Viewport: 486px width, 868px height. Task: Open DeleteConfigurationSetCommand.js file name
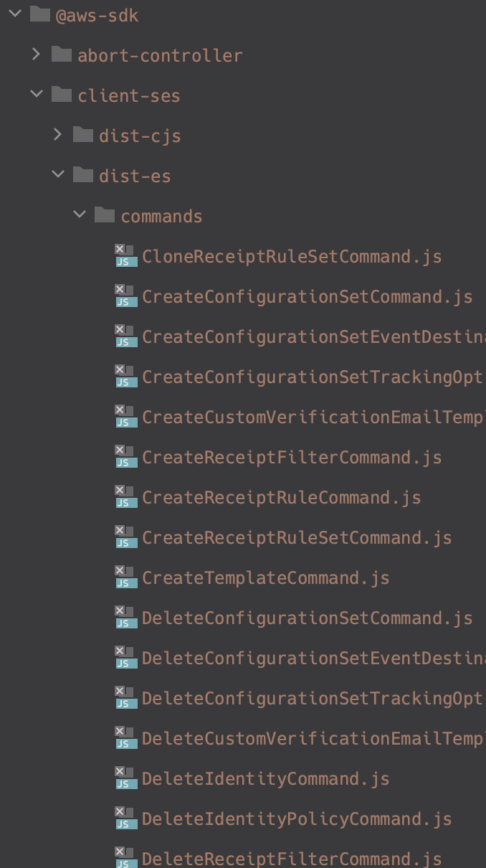point(308,618)
